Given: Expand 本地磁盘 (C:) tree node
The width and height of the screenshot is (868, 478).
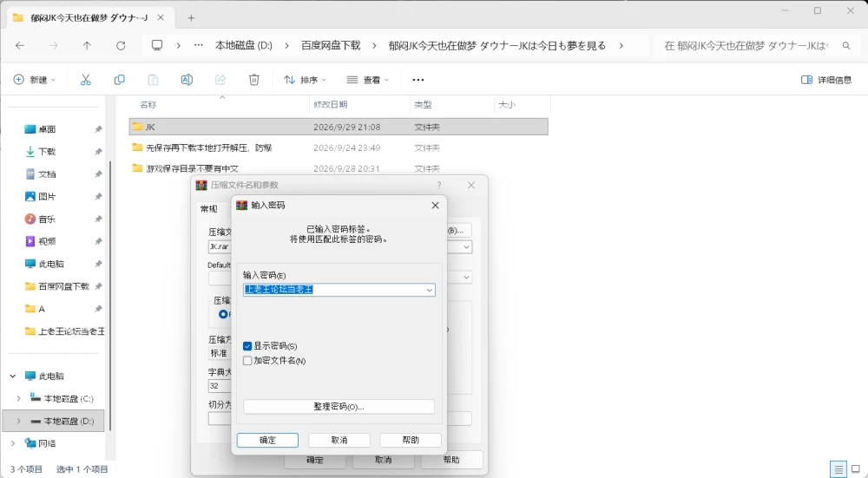Looking at the screenshot, I should point(19,398).
